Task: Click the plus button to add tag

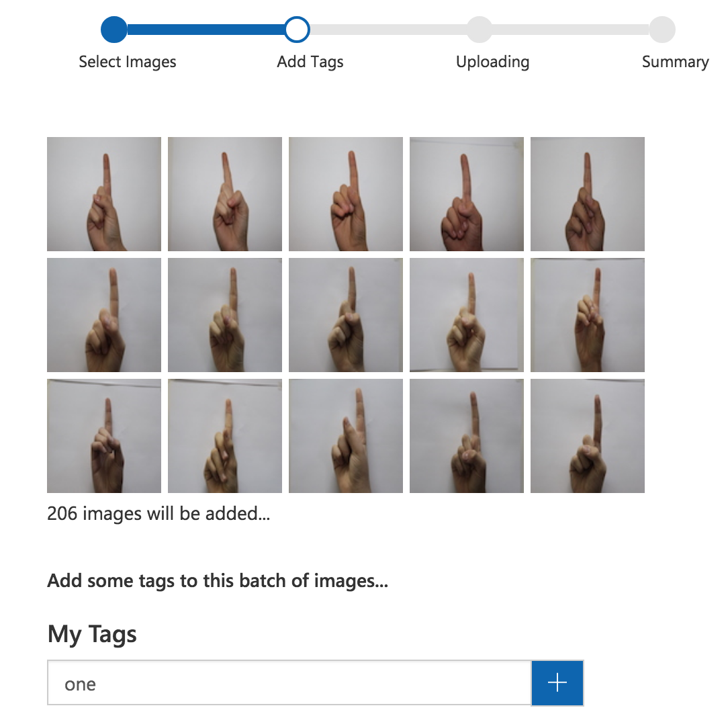Action: (x=557, y=682)
